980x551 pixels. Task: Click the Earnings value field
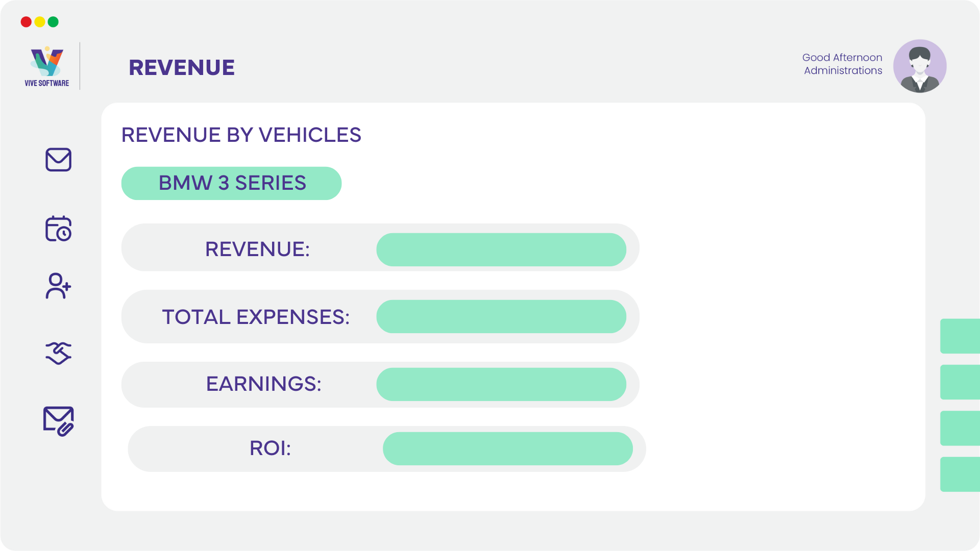[x=501, y=384]
